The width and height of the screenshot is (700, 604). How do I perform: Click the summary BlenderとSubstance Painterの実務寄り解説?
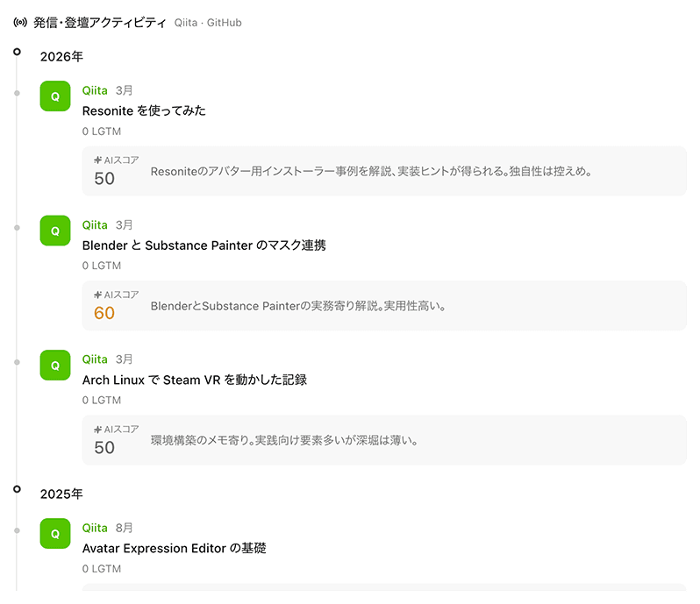(x=298, y=307)
